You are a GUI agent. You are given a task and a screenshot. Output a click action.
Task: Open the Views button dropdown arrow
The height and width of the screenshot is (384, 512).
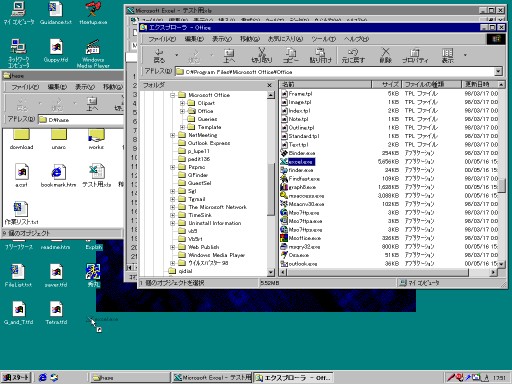pyautogui.click(x=465, y=55)
